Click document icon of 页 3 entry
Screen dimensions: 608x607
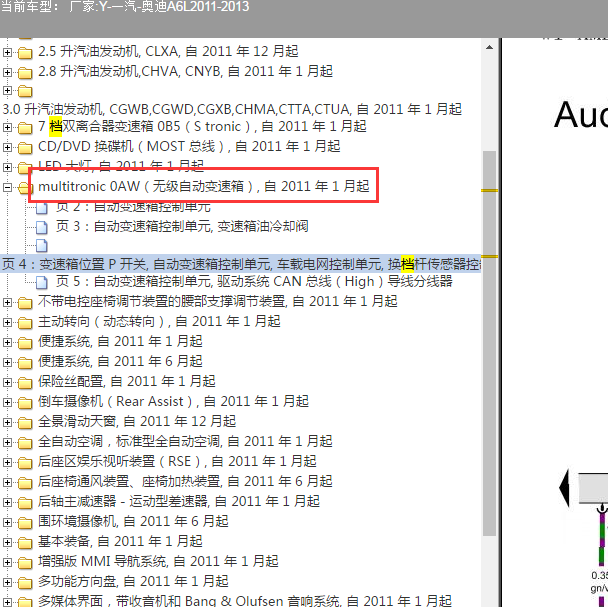click(x=41, y=227)
